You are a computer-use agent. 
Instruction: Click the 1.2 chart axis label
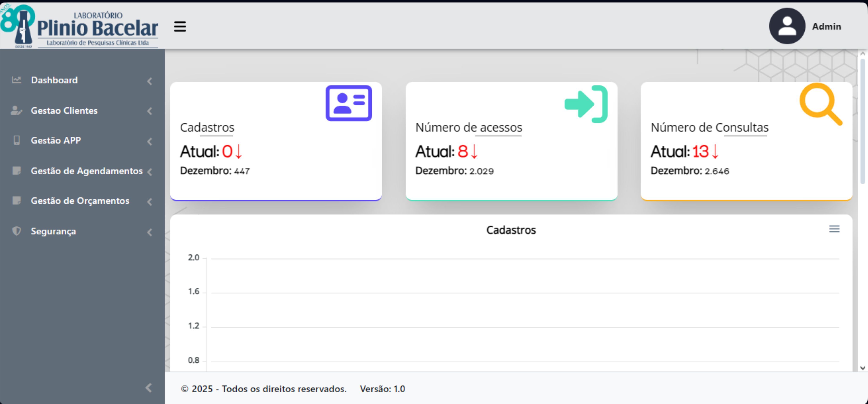194,326
